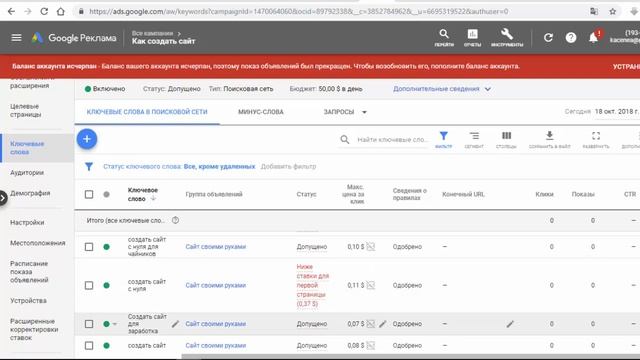
Task: Check the last row 'создать сайт'
Action: (89, 346)
